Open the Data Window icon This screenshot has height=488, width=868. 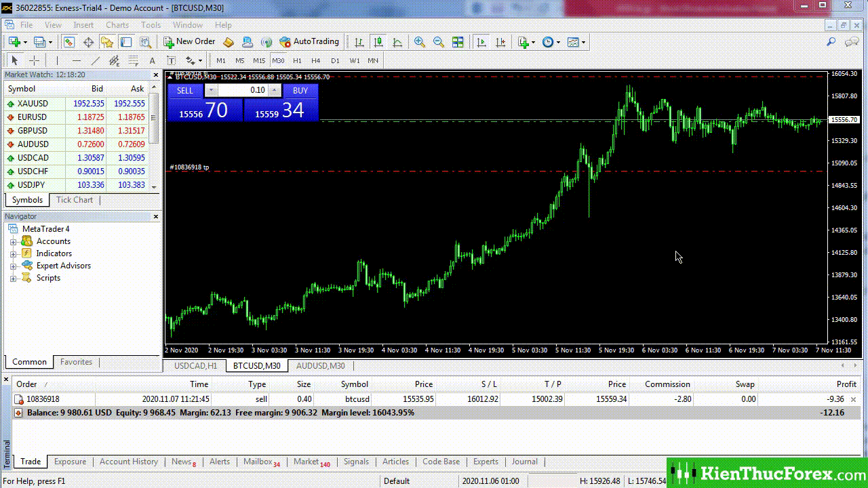tap(89, 42)
